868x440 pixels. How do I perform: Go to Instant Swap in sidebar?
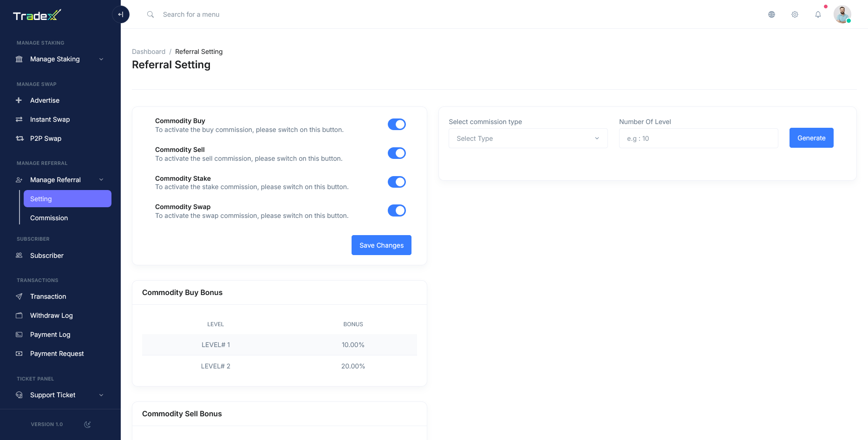coord(50,119)
